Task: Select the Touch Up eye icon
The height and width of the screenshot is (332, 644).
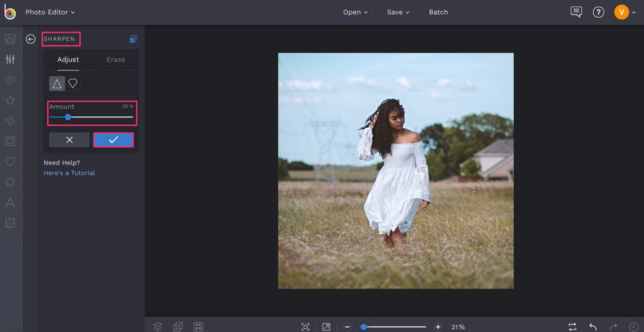Action: tap(10, 80)
